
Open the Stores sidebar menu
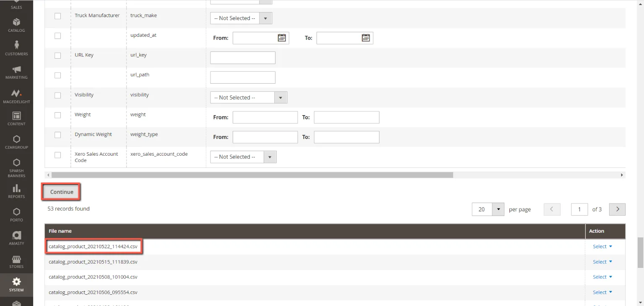[x=16, y=262]
